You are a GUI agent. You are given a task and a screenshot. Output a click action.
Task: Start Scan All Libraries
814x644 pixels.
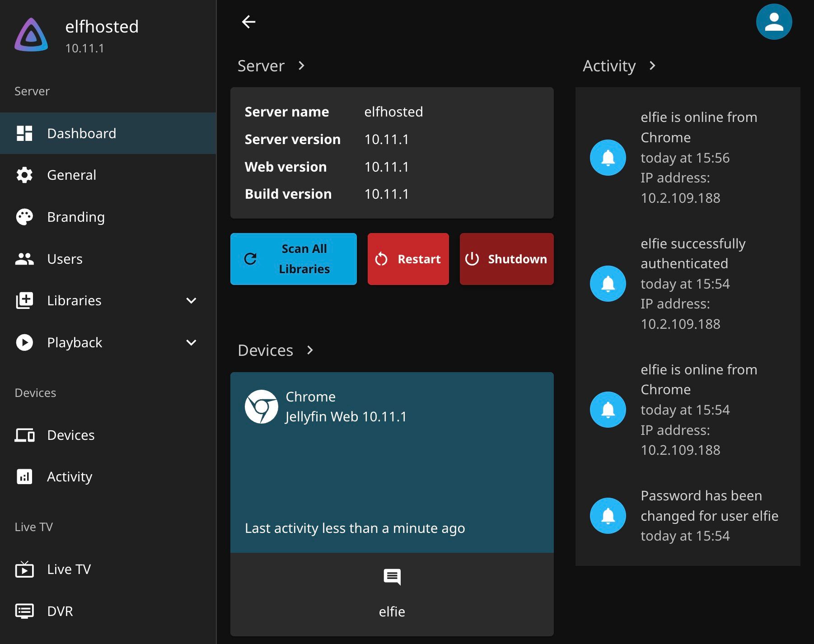click(x=294, y=259)
